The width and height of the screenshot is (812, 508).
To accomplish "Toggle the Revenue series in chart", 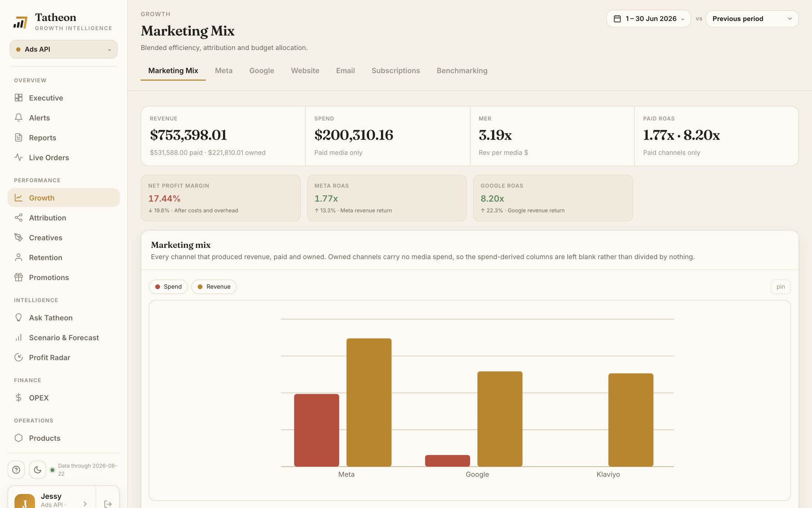I will click(214, 287).
